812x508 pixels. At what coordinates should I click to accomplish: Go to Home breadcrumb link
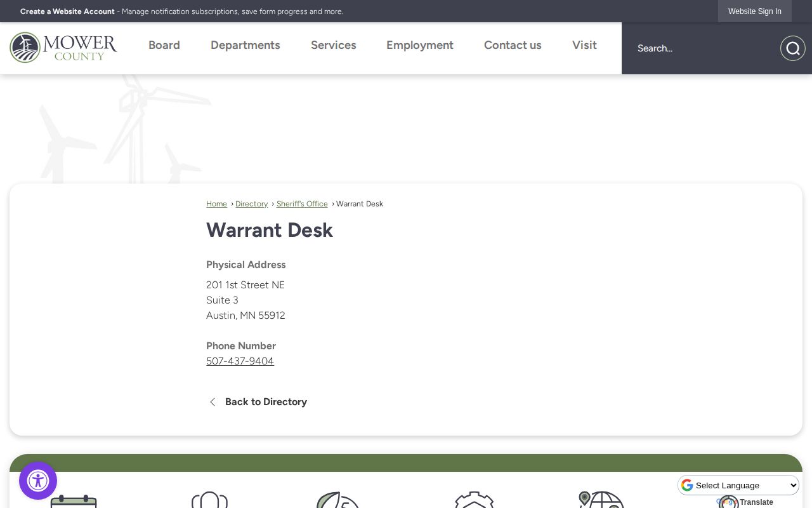[x=216, y=204]
